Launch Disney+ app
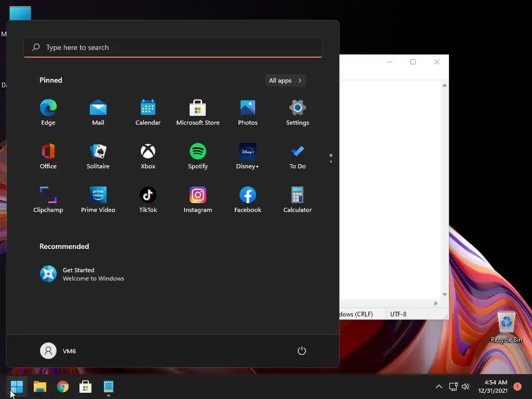Screen dimensions: 532x399 (248, 156)
